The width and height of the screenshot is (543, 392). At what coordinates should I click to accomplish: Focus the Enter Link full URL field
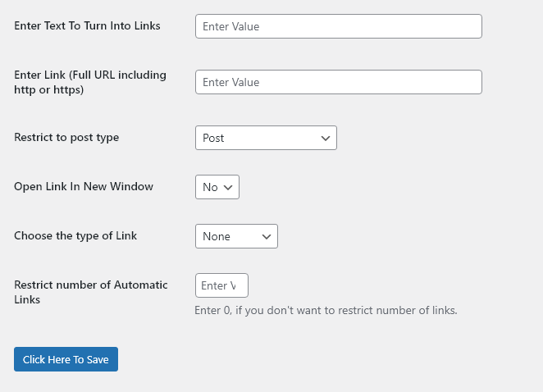click(338, 82)
